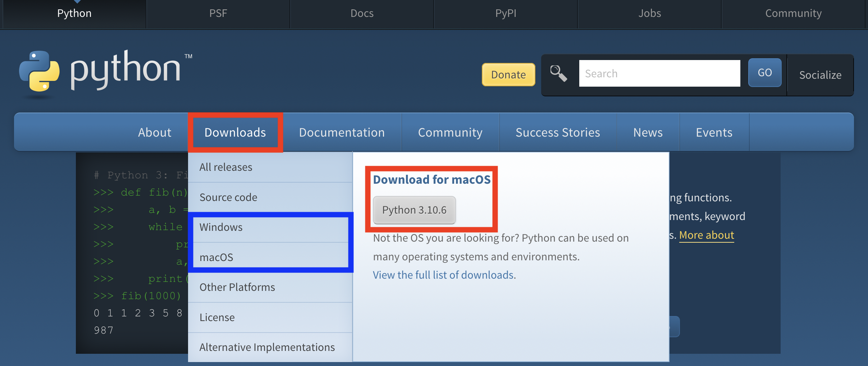Click the magnifying glass search icon

(558, 73)
